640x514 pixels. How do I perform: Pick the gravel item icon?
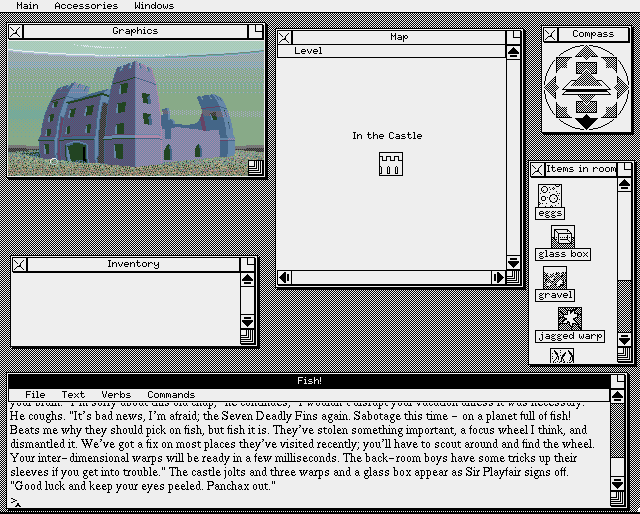click(555, 277)
